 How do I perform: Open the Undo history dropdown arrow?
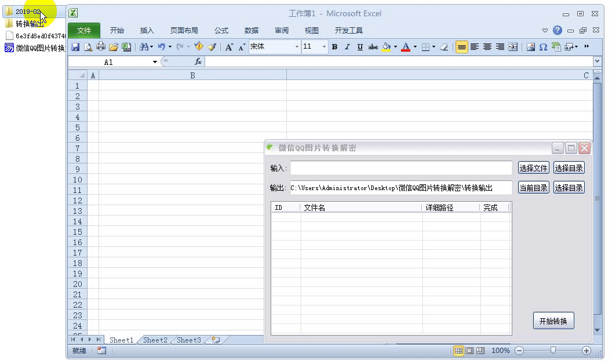[x=170, y=47]
